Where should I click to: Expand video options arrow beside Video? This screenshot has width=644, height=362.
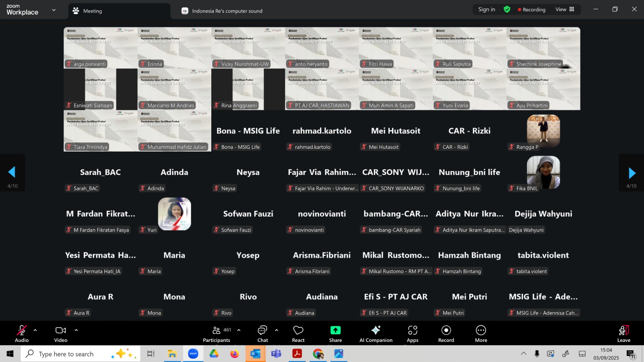(76, 330)
